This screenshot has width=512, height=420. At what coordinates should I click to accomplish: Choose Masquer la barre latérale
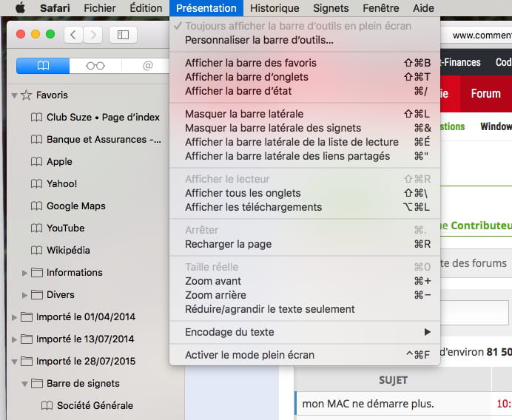[x=305, y=114]
